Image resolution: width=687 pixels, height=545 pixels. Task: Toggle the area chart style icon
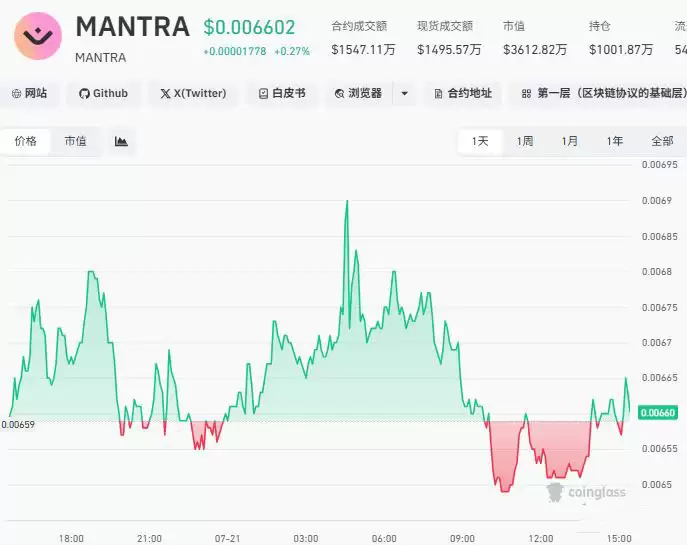[x=121, y=141]
